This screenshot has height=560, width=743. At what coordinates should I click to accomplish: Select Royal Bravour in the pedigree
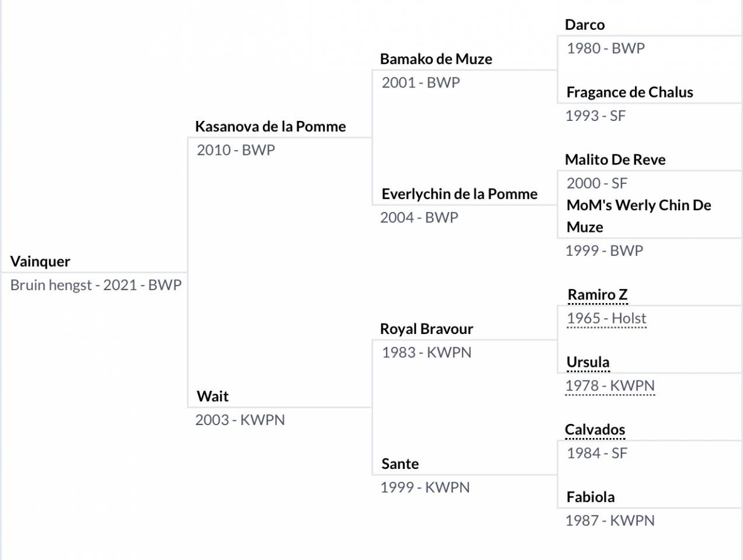click(426, 329)
